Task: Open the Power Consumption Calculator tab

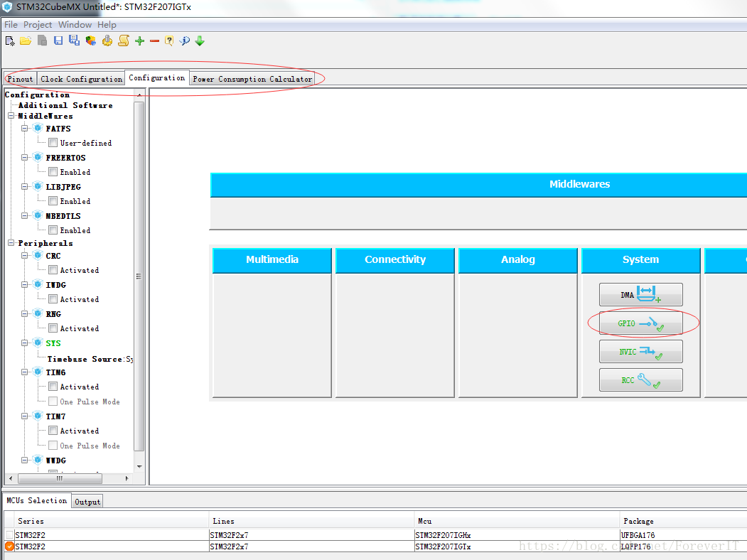Action: pyautogui.click(x=252, y=79)
